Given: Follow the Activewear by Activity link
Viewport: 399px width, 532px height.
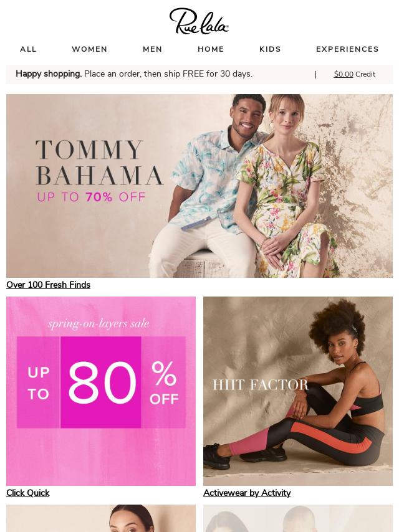Looking at the screenshot, I should 247,493.
